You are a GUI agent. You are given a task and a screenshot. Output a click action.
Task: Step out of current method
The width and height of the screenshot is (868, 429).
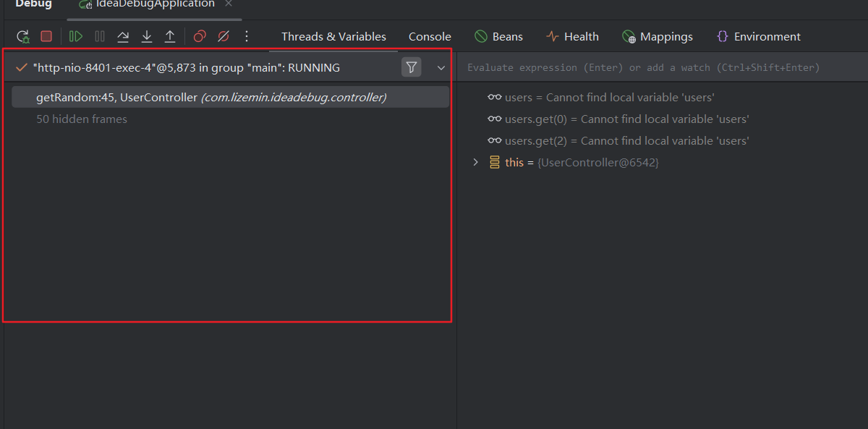170,36
